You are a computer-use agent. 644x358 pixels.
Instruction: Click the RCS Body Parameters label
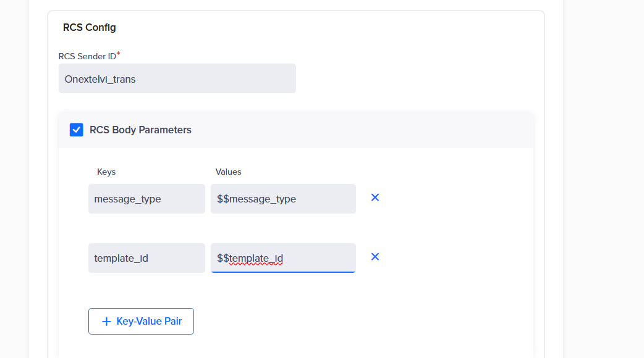coord(140,130)
